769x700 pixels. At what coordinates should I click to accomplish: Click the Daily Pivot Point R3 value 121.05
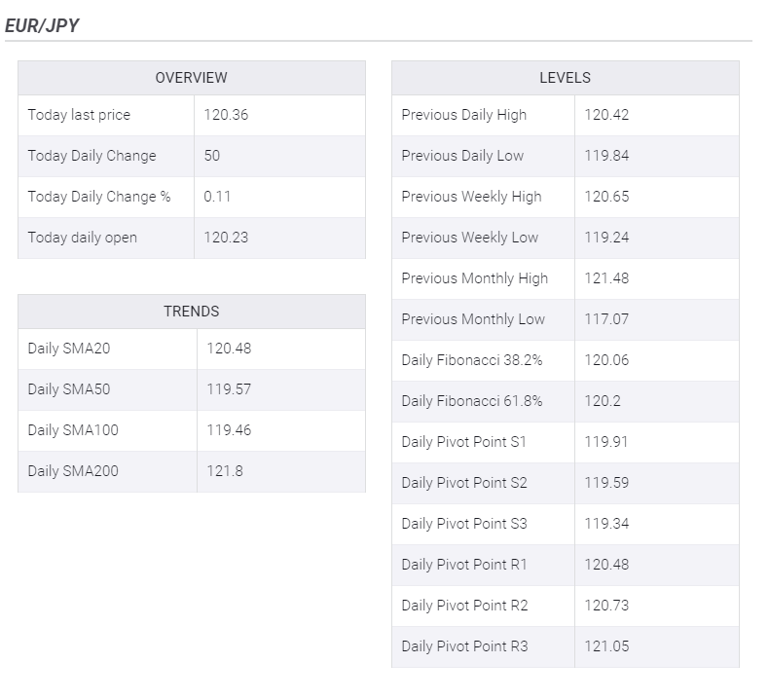pos(606,646)
